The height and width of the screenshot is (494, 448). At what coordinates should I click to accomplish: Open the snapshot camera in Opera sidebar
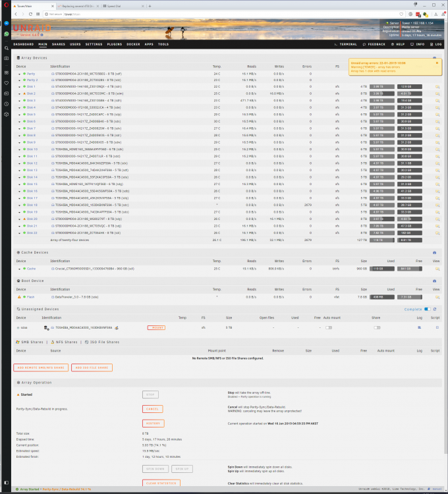tap(7, 58)
